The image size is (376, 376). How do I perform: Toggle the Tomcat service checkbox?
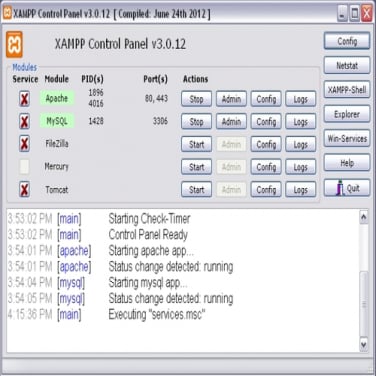coord(24,189)
